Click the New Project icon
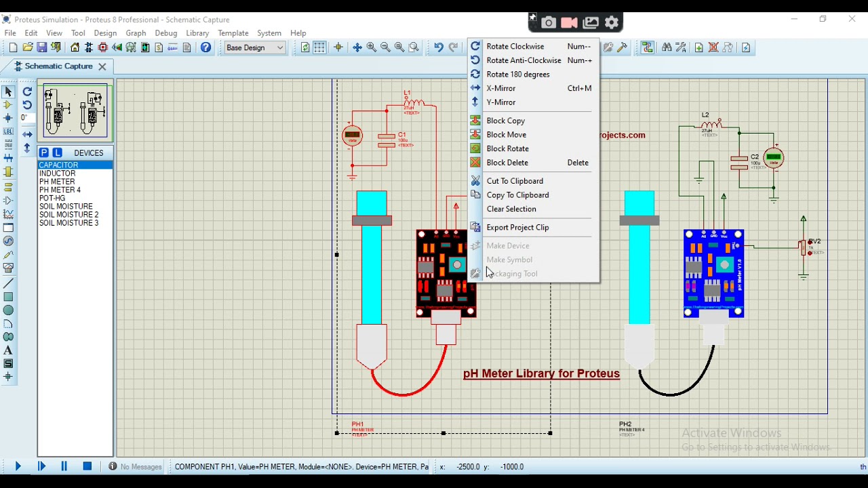Screen dimensions: 868x488 point(14,47)
